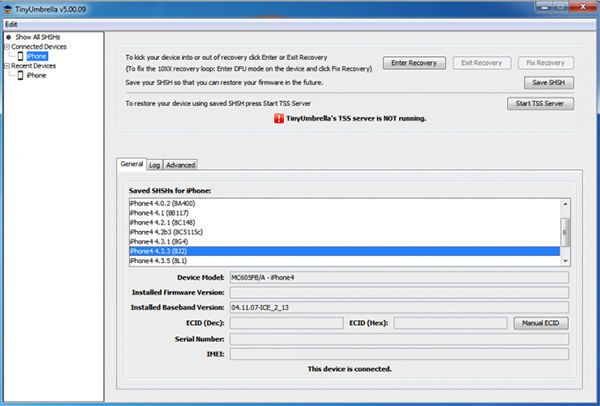Collapse the Recent Devices tree node
Screen dimensions: 600x406
7,66
